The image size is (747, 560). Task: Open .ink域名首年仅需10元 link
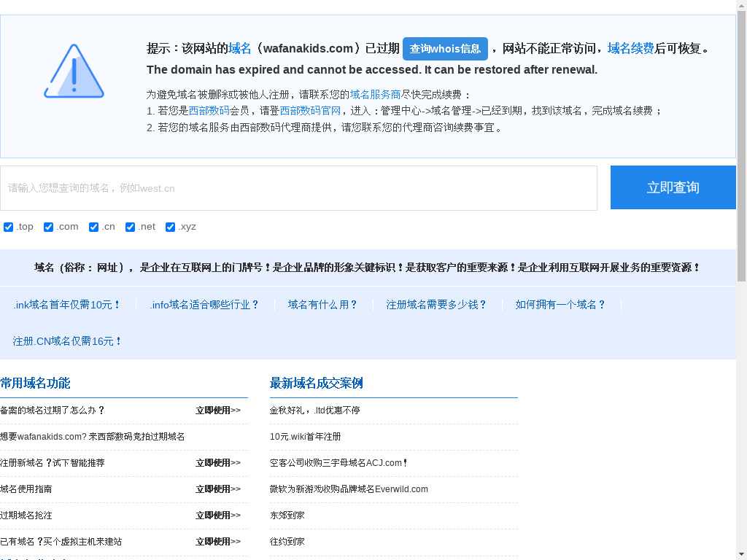click(x=67, y=305)
